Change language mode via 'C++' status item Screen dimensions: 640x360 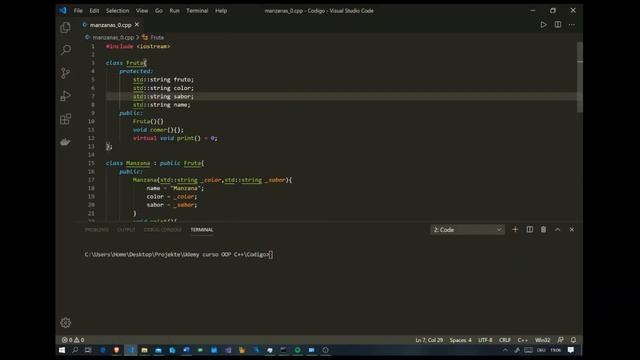click(522, 340)
